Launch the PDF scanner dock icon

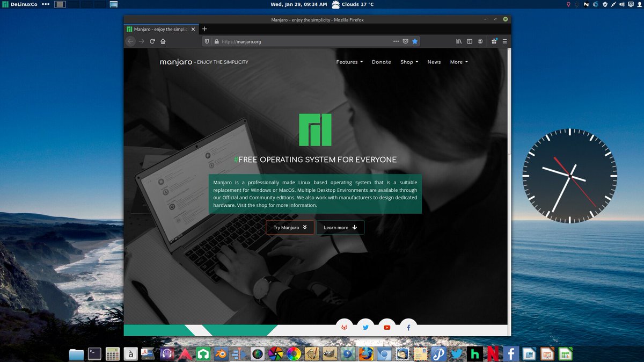tap(148, 353)
